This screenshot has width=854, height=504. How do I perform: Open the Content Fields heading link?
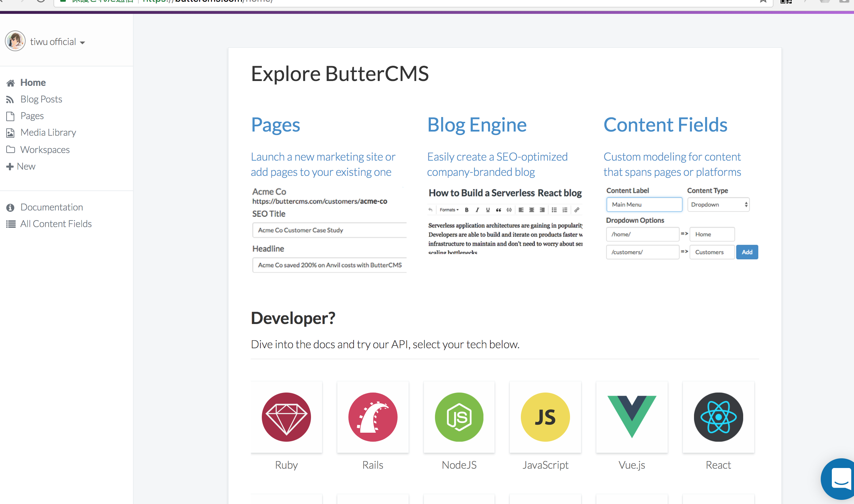pyautogui.click(x=665, y=125)
